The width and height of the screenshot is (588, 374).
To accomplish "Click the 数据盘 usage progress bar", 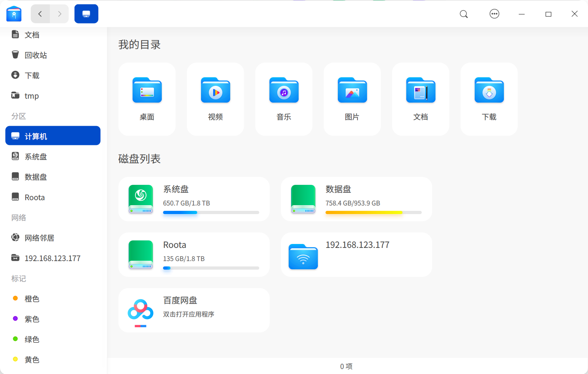I will 373,213.
